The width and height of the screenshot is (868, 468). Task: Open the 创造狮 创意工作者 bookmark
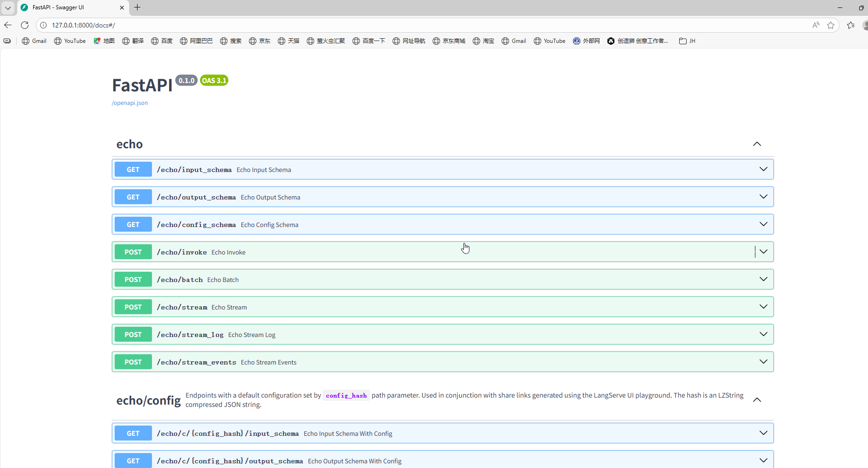(638, 41)
